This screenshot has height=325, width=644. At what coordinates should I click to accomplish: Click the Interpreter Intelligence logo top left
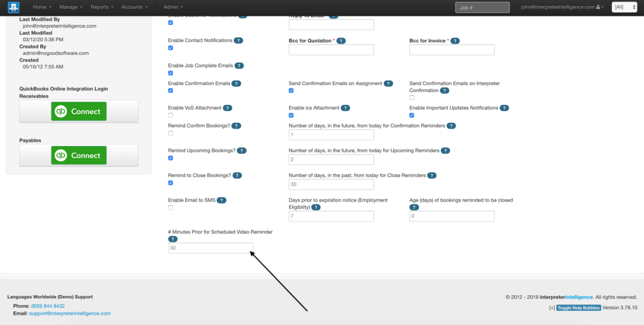click(12, 7)
